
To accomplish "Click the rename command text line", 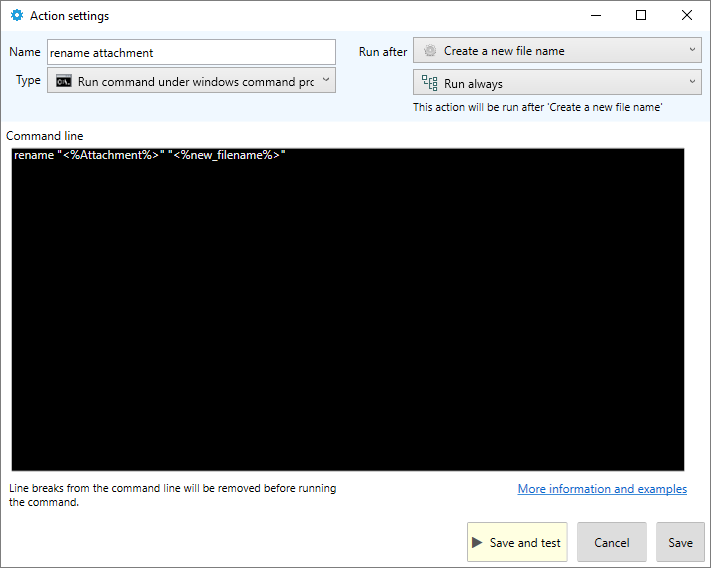I will [150, 155].
